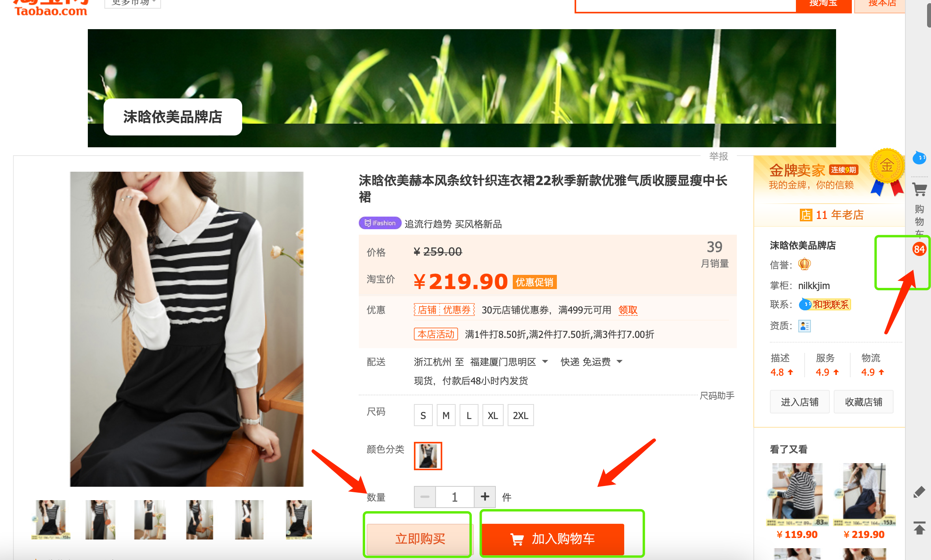Click the seller qualification ID card icon
The width and height of the screenshot is (931, 560).
pos(805,326)
